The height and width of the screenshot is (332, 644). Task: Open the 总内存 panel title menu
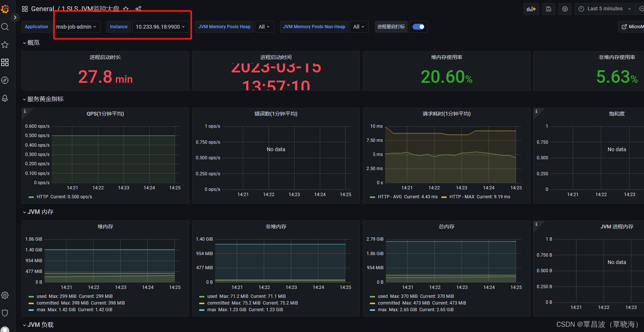[447, 227]
